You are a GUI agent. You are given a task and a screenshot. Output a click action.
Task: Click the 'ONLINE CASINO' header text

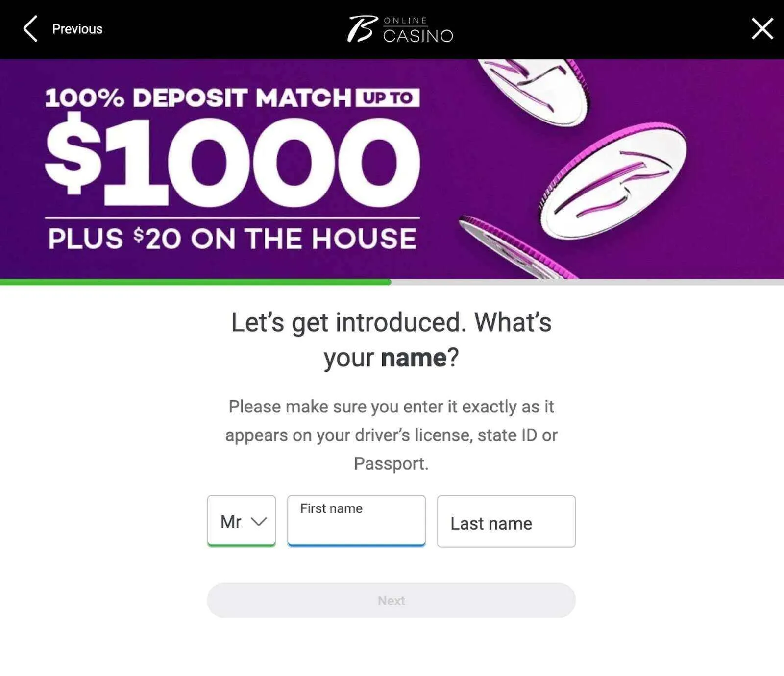click(x=418, y=30)
